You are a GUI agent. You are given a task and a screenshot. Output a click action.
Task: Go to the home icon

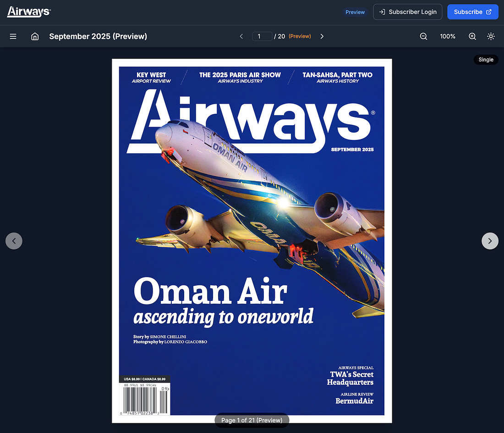tap(35, 36)
